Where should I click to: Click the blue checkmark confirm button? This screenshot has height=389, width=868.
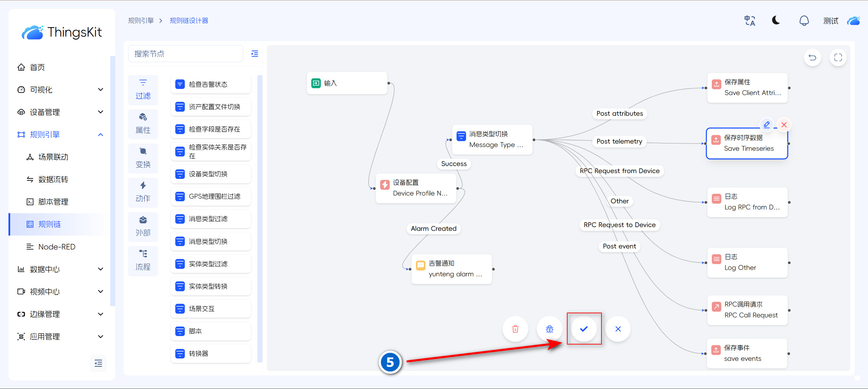pyautogui.click(x=584, y=329)
